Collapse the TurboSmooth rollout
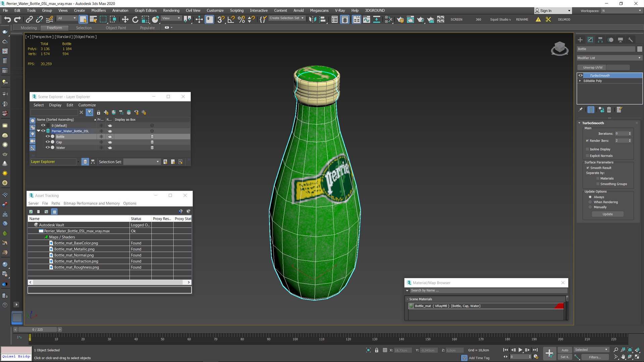 coord(579,123)
